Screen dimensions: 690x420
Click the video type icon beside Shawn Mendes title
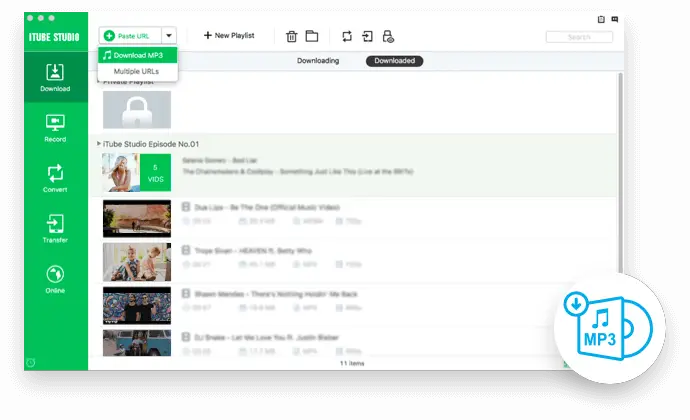[186, 293]
